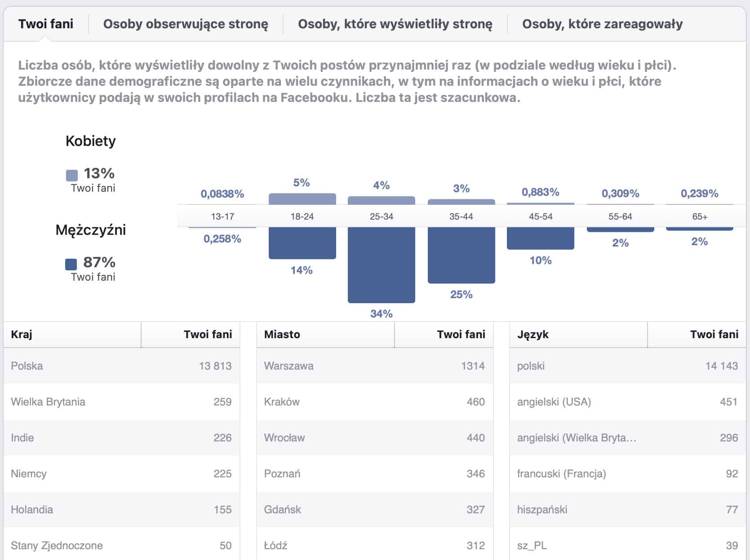Select the Polska row in country table
This screenshot has width=750, height=560.
pos(121,366)
